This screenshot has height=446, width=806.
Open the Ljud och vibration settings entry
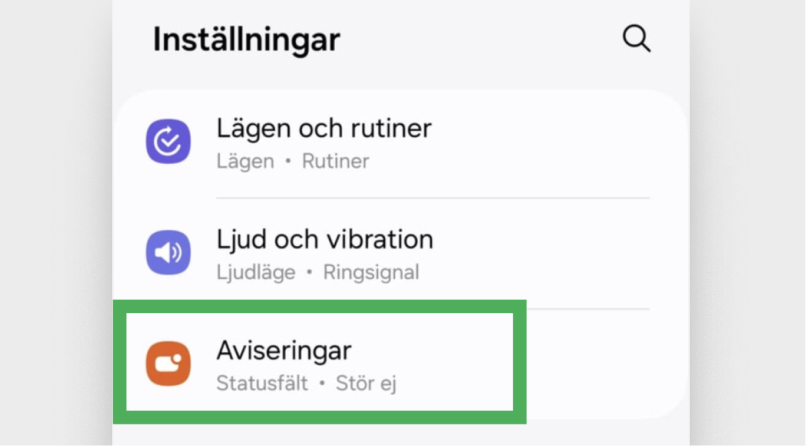(x=401, y=253)
